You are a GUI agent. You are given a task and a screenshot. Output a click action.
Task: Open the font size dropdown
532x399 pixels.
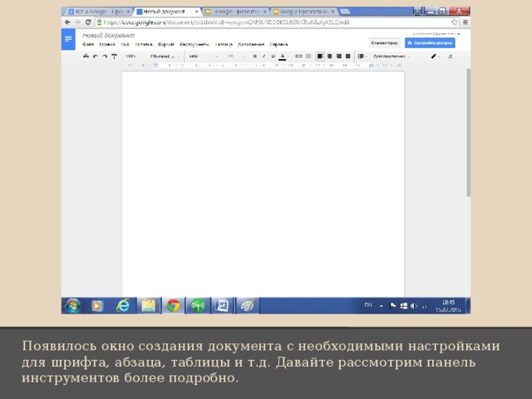(x=236, y=57)
